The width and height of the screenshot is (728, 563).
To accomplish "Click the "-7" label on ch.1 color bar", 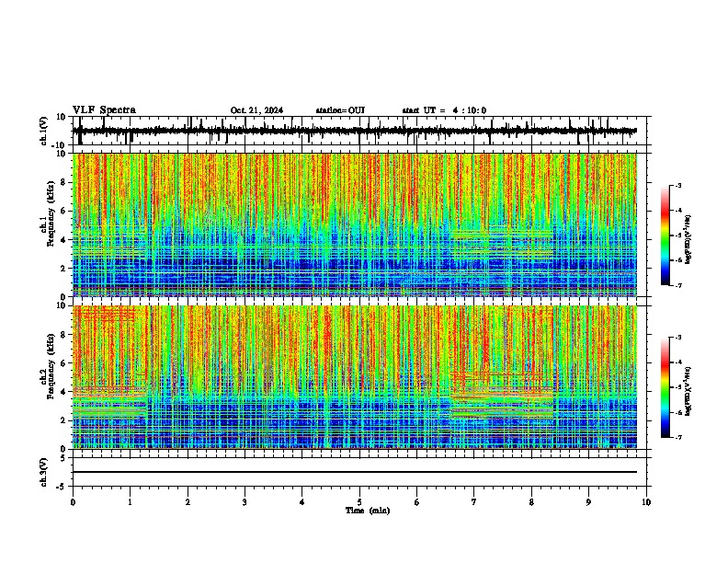I will [677, 285].
